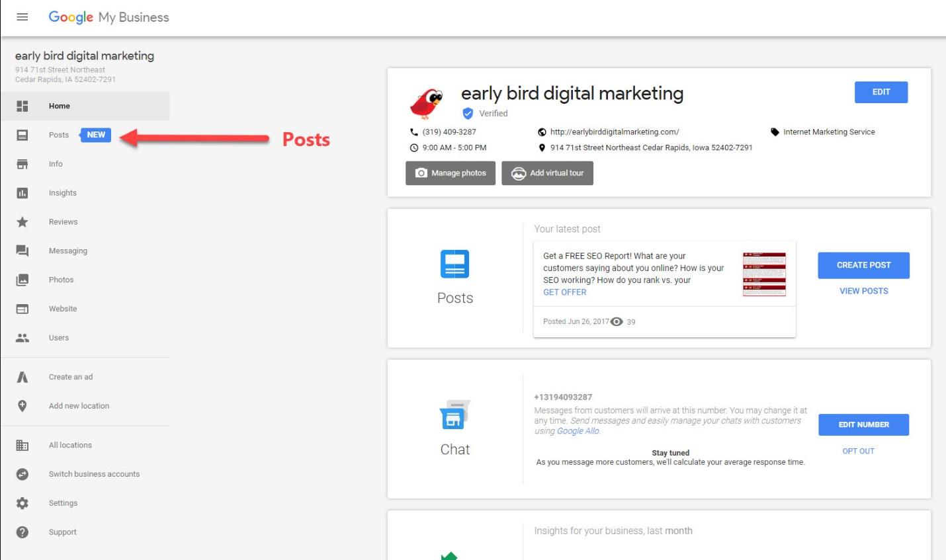Click the Reviews star icon
The height and width of the screenshot is (560, 946).
point(22,222)
